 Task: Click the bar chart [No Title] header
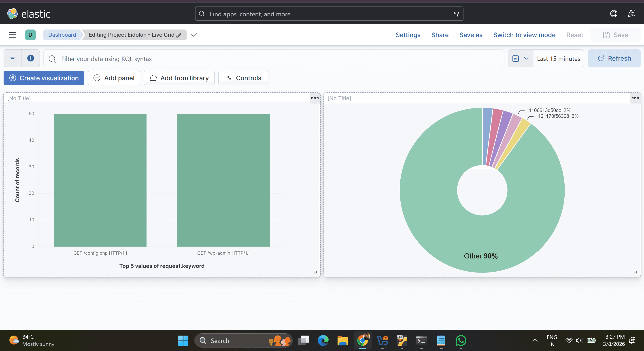[19, 98]
